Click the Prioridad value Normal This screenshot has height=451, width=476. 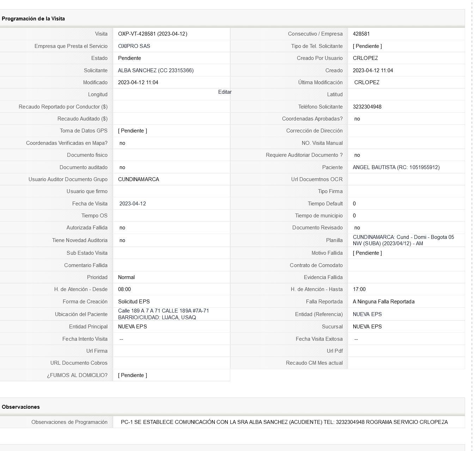(x=126, y=277)
